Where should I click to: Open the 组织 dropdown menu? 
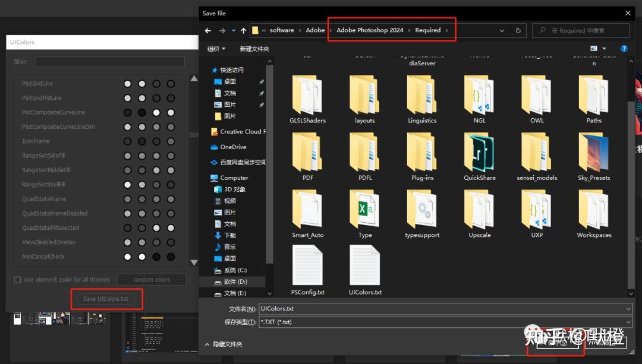[x=215, y=48]
